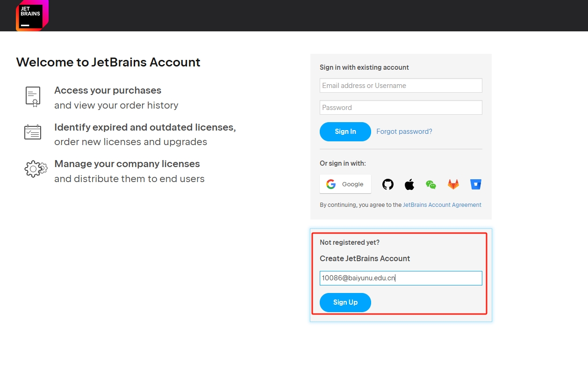
Task: Open the Forgot password link
Action: click(x=404, y=132)
